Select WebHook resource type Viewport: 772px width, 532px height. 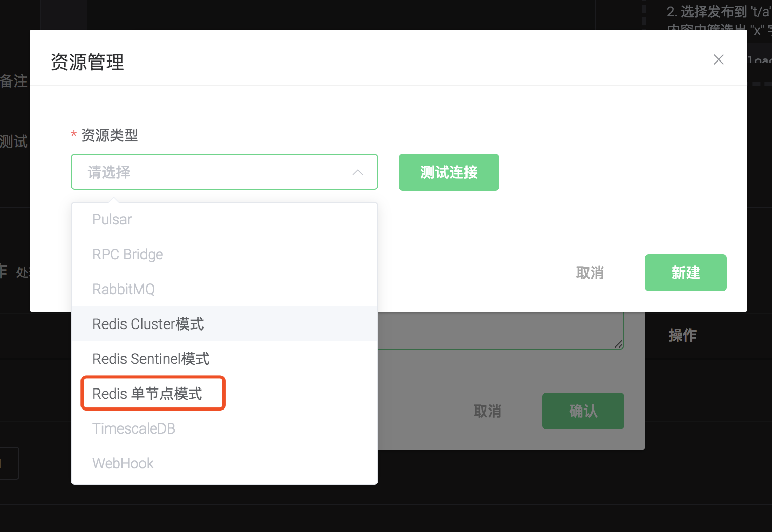(x=123, y=463)
